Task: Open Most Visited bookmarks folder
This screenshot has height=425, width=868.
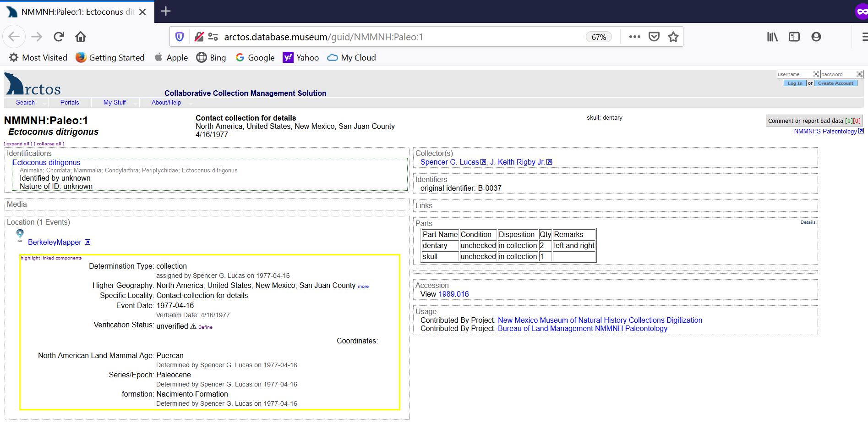Action: pyautogui.click(x=38, y=58)
